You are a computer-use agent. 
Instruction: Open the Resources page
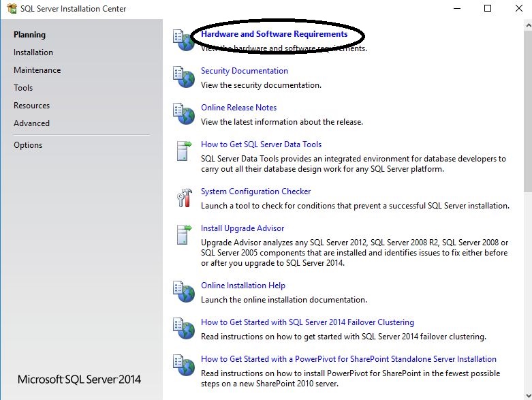pos(31,106)
